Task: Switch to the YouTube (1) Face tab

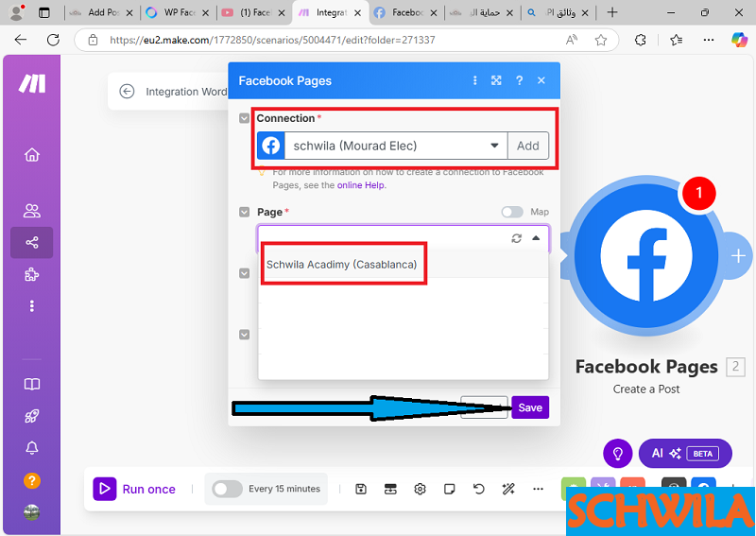Action: (x=253, y=13)
